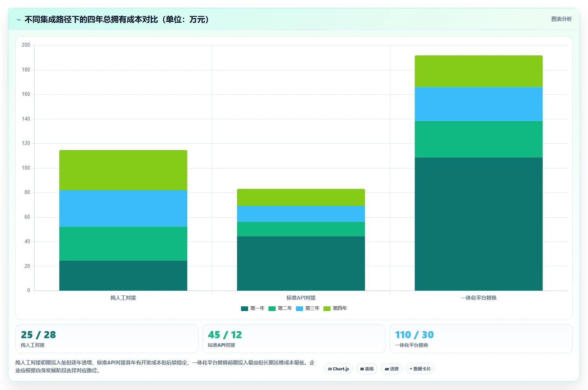Click the y-axis tick label 60
This screenshot has height=390, width=588.
[x=27, y=217]
